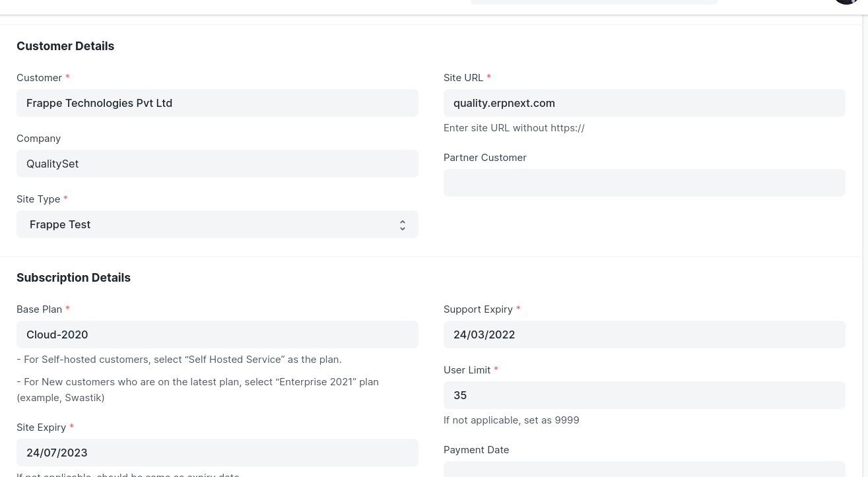
Task: Open the user avatar profile picture
Action: [846, 2]
